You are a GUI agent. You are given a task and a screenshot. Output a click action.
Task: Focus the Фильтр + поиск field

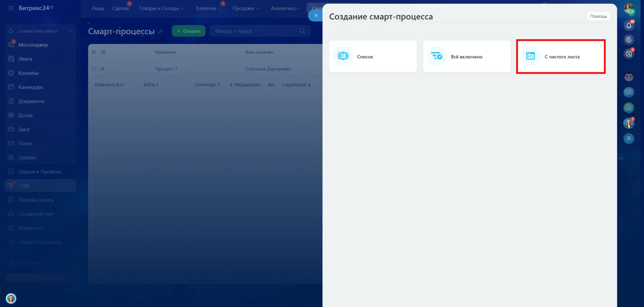pos(255,31)
